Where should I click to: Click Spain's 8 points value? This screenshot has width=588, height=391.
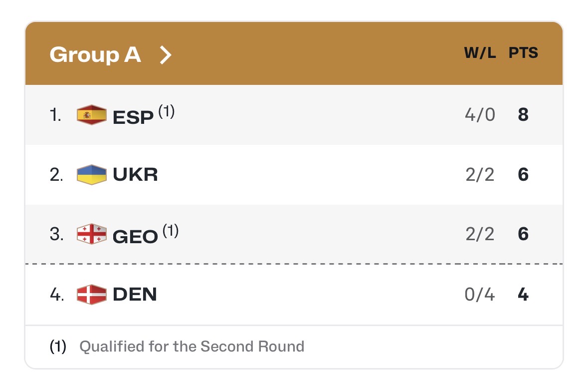pos(523,115)
